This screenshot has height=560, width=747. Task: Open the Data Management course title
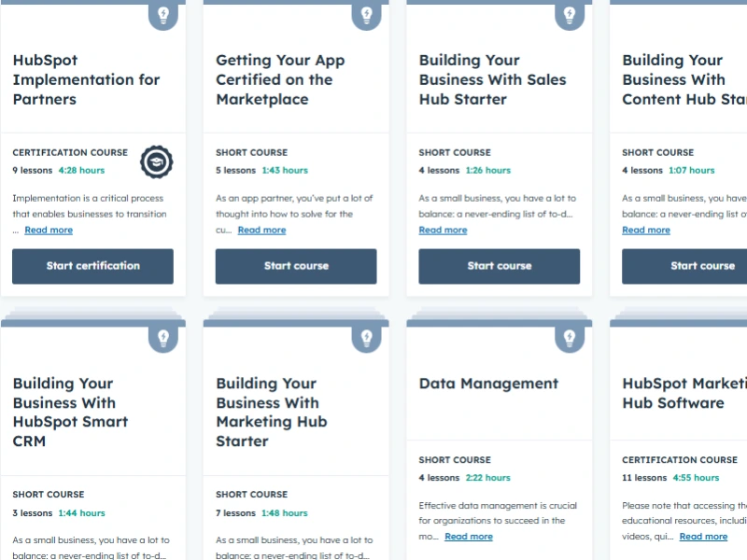488,384
